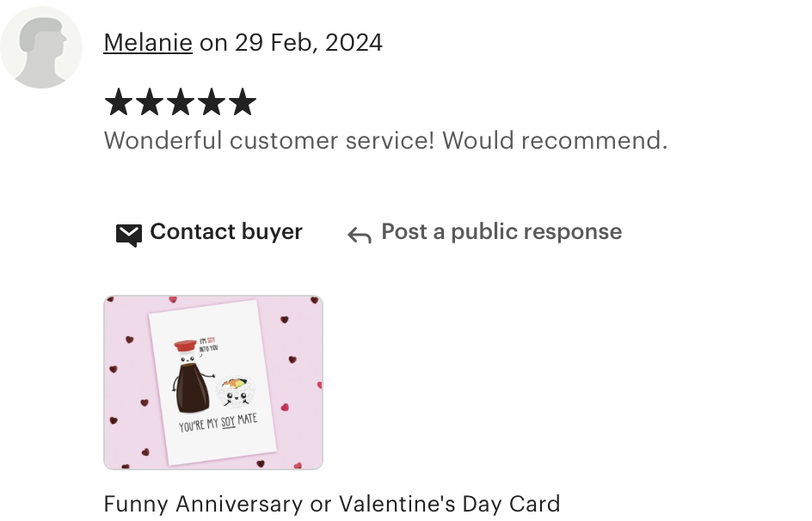
Task: Click the sushi roll character on the card image
Action: tap(236, 392)
